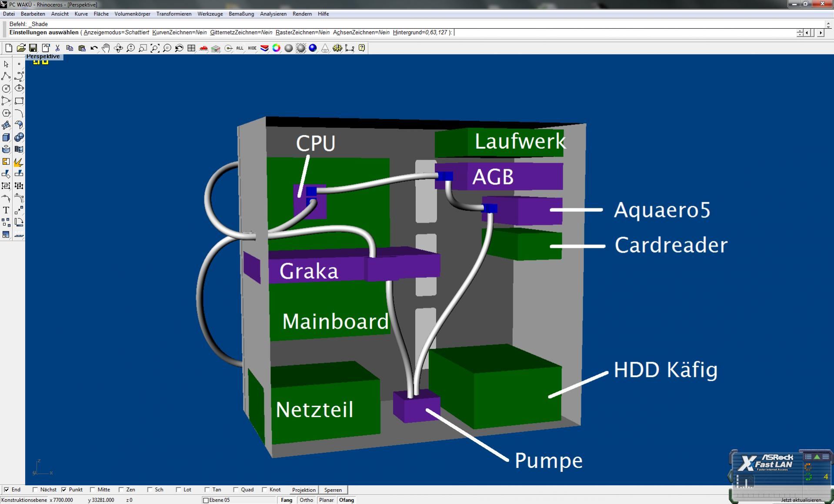
Task: Open layers with the stacked layers icon
Action: point(264,48)
